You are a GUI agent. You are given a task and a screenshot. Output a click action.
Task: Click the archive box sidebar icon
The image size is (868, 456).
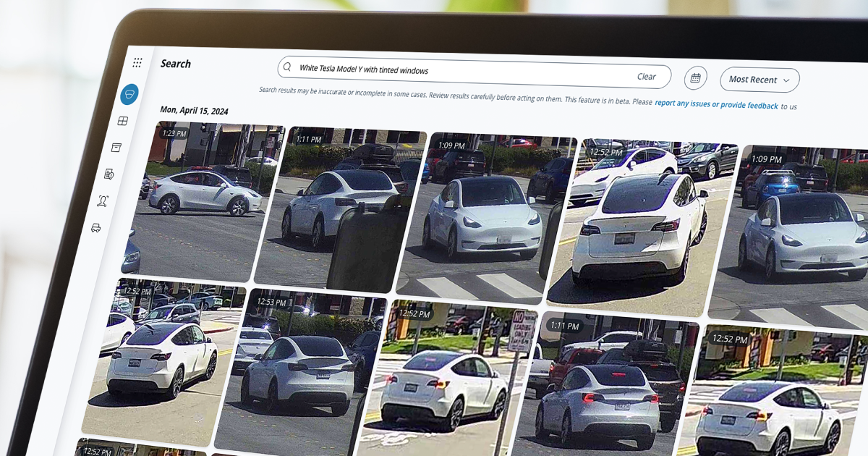tap(116, 147)
